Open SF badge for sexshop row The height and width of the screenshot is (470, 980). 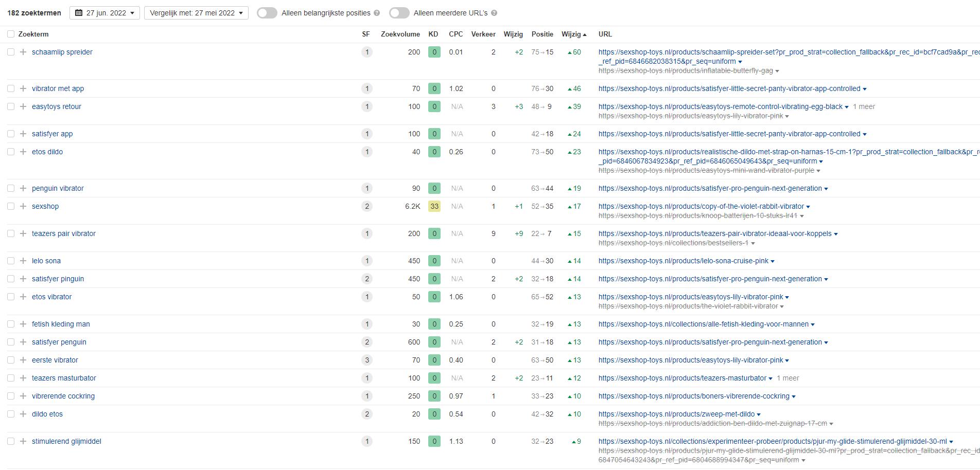pos(367,206)
